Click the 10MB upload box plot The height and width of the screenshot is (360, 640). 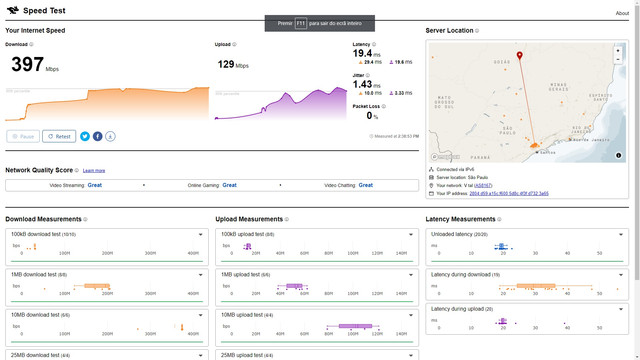pos(353,326)
